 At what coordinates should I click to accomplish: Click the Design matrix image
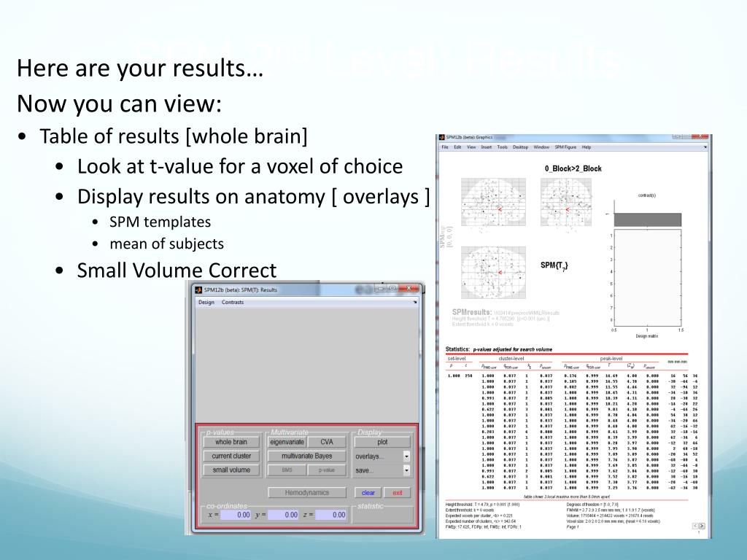648,278
